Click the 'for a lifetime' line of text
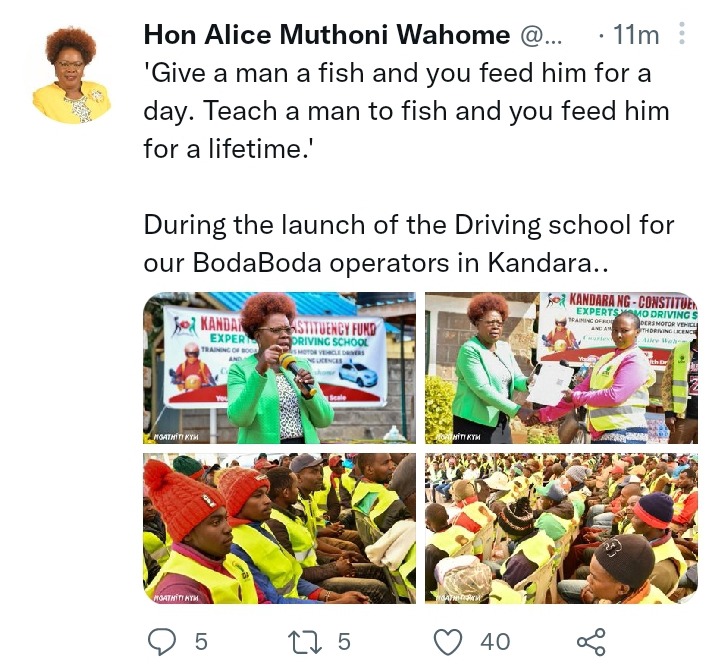 click(x=228, y=149)
